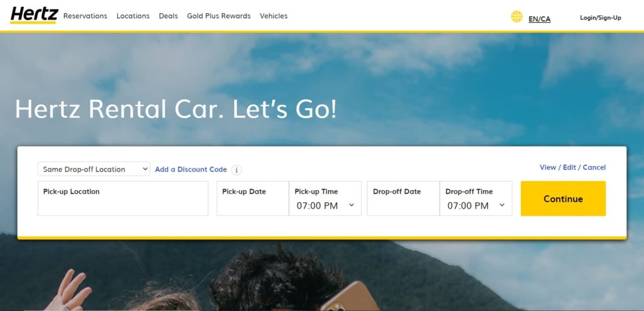Open Gold Plus Rewards menu
This screenshot has width=644, height=311.
(218, 16)
